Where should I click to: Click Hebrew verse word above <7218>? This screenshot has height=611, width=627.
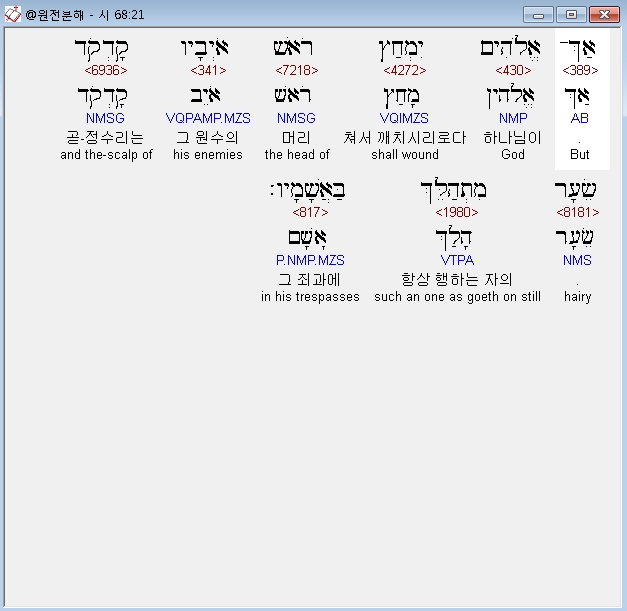tap(293, 47)
